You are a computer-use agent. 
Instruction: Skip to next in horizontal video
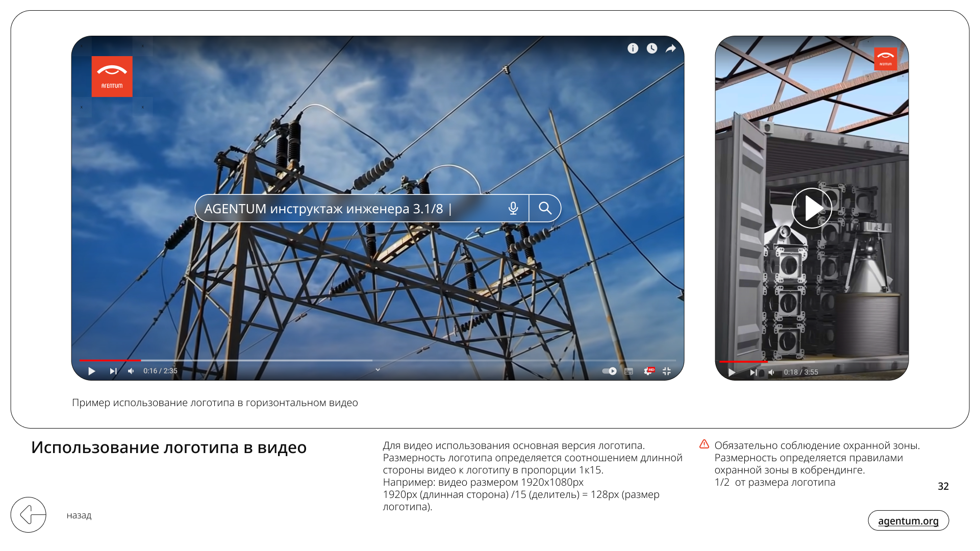point(113,371)
